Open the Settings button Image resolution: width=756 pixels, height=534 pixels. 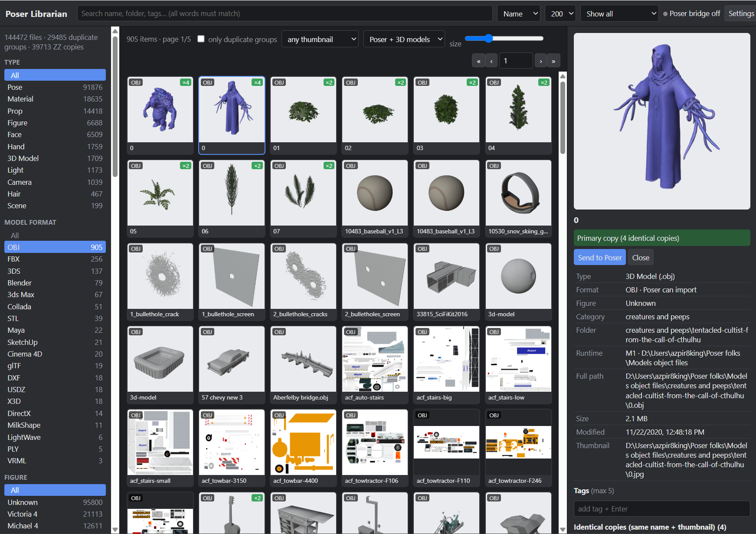(741, 13)
